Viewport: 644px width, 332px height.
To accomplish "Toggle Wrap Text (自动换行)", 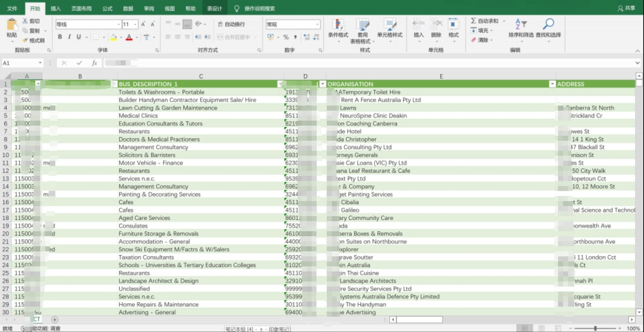I will coord(231,24).
